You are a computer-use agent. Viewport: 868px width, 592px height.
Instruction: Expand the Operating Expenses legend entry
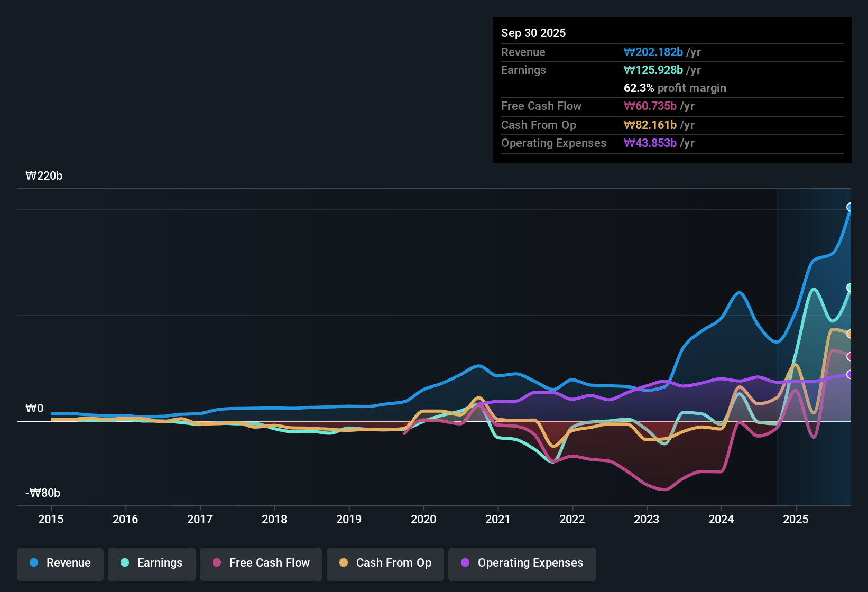click(522, 563)
